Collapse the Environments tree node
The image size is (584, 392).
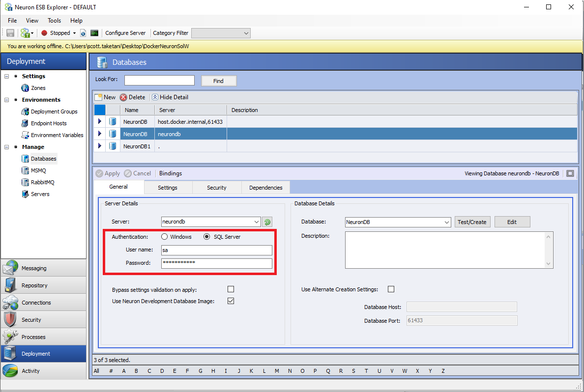pos(7,100)
